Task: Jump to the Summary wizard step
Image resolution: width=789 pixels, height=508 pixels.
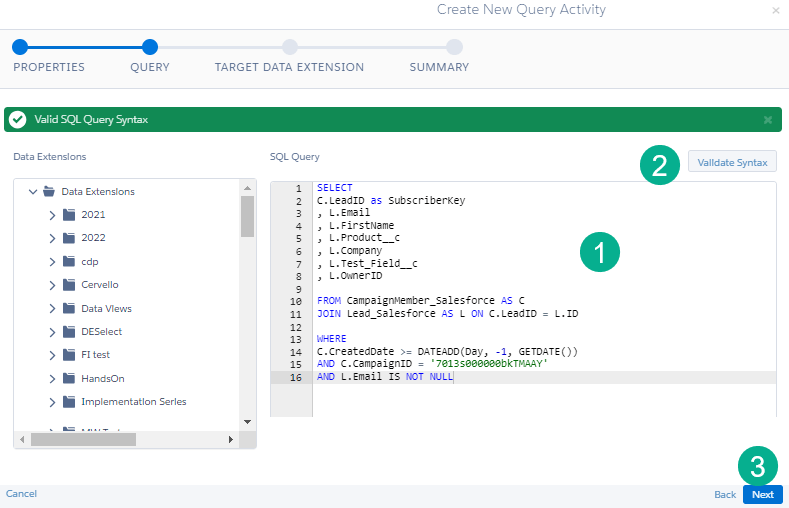Action: [454, 46]
